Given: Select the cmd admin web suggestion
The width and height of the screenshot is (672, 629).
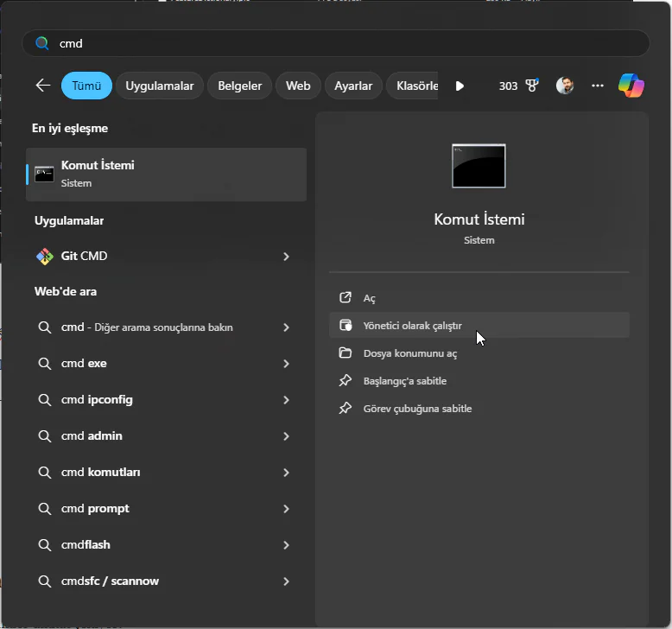Looking at the screenshot, I should (167, 436).
